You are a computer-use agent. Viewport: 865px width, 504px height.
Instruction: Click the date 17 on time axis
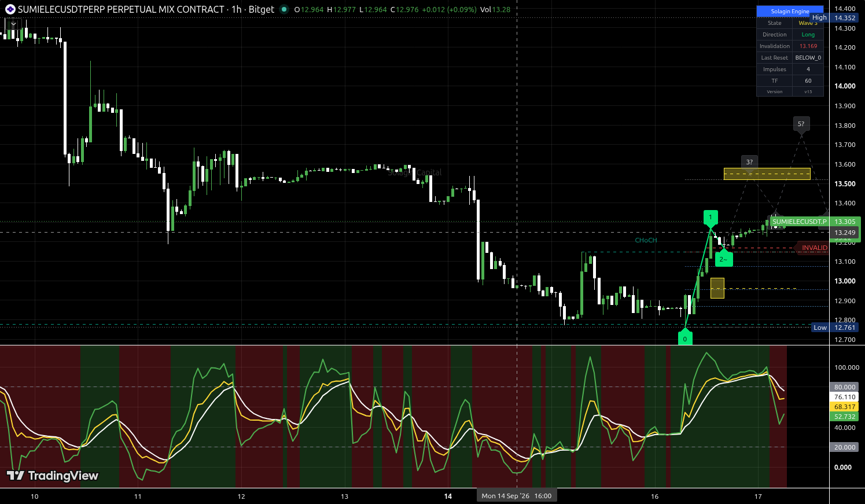(x=758, y=496)
